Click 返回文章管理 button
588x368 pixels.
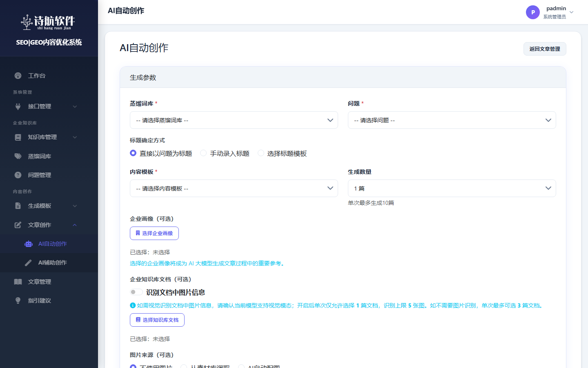point(545,49)
